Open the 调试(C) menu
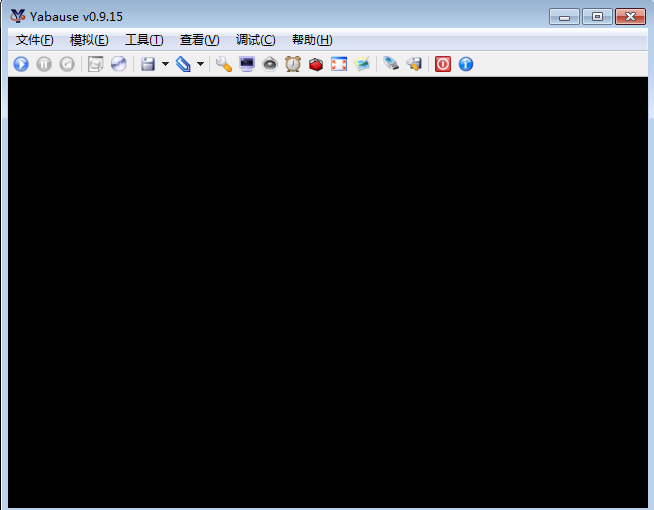The image size is (654, 510). pyautogui.click(x=256, y=40)
